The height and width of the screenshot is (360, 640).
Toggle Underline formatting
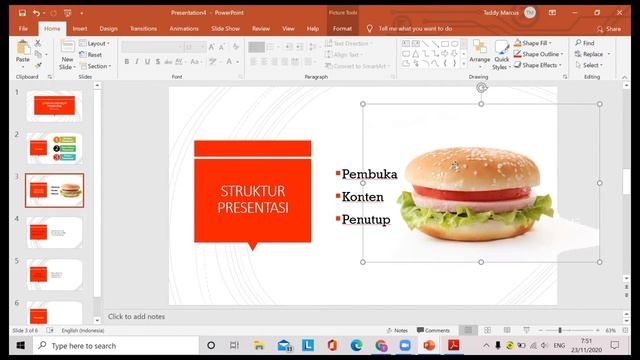click(x=147, y=62)
